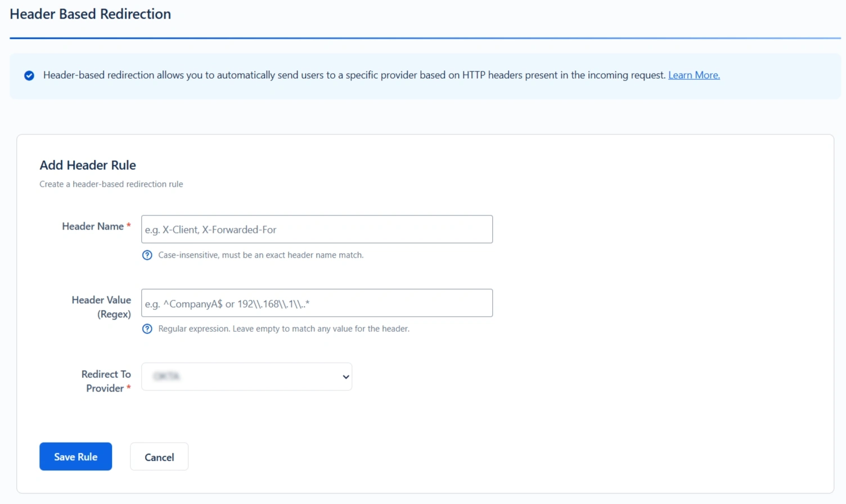Click the chevron on the provider selector
The height and width of the screenshot is (504, 846).
pyautogui.click(x=345, y=377)
